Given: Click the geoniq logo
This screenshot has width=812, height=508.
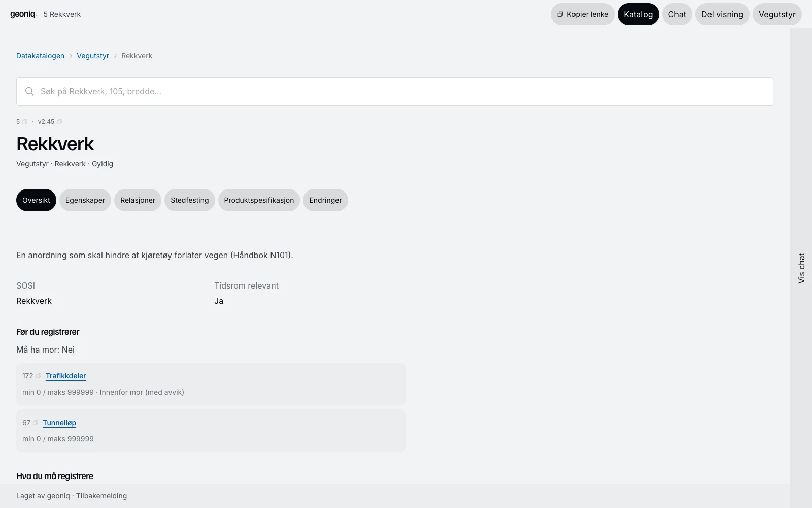Looking at the screenshot, I should [23, 14].
